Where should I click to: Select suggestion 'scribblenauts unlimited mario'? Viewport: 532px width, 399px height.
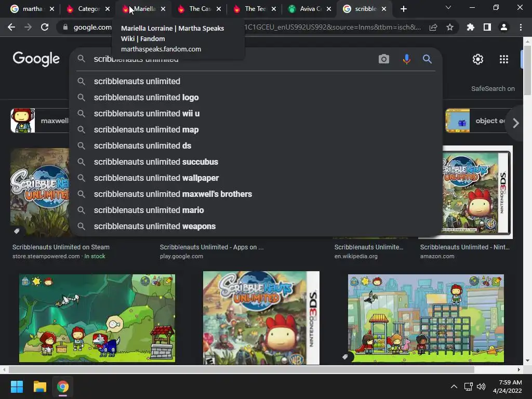(x=256, y=210)
